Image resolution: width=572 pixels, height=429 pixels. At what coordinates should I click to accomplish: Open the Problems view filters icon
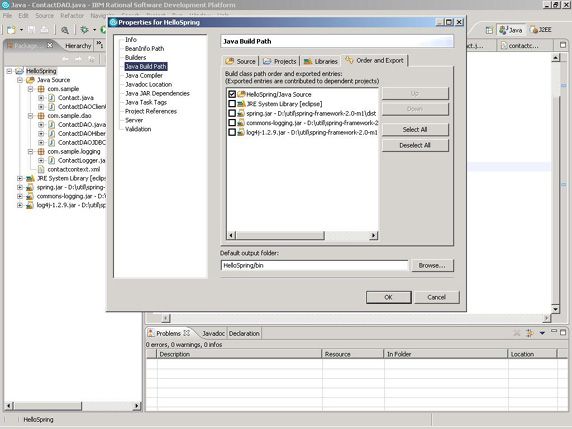[529, 333]
